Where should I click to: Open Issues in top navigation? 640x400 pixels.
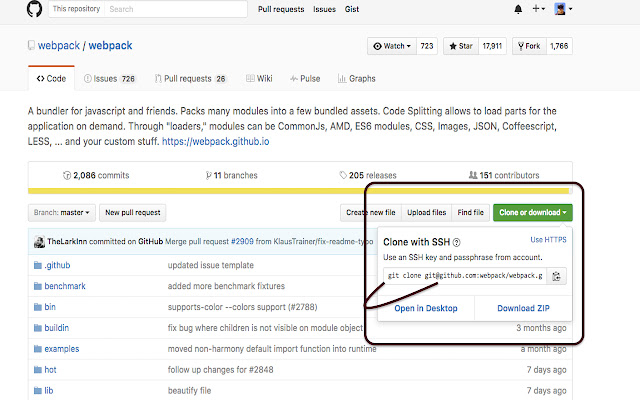(x=324, y=9)
